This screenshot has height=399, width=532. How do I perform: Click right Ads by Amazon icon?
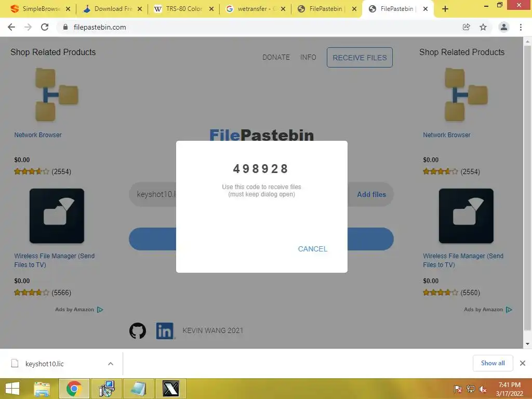click(509, 310)
